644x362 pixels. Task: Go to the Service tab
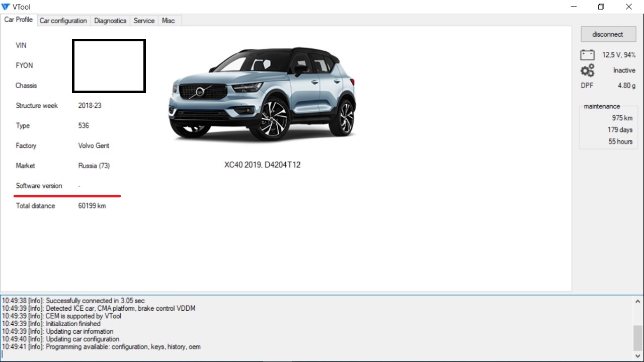point(144,21)
